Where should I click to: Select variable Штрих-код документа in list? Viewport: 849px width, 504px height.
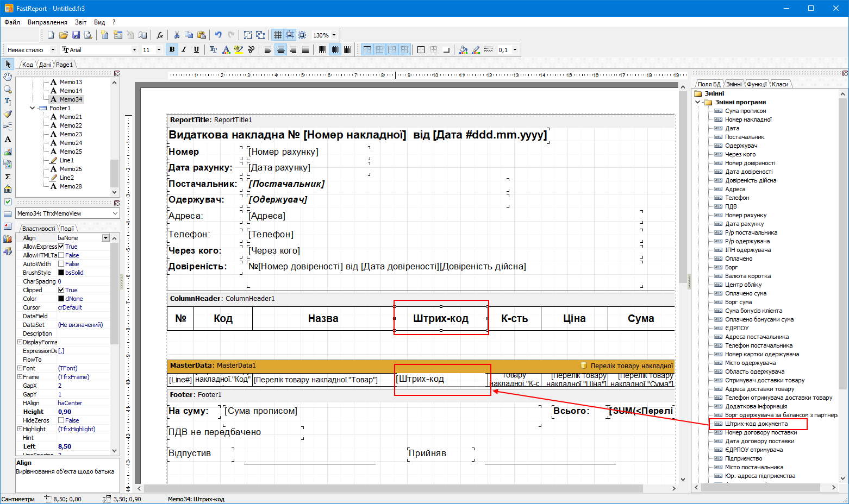click(756, 424)
